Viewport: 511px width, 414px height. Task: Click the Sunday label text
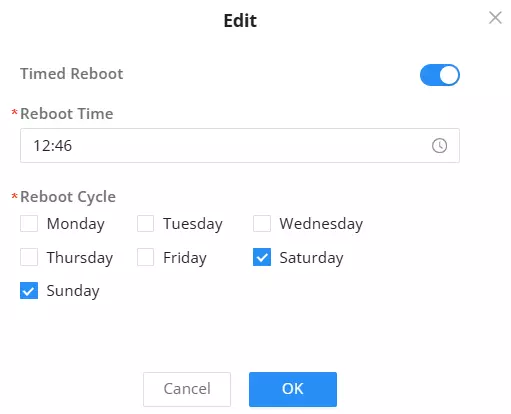(73, 291)
